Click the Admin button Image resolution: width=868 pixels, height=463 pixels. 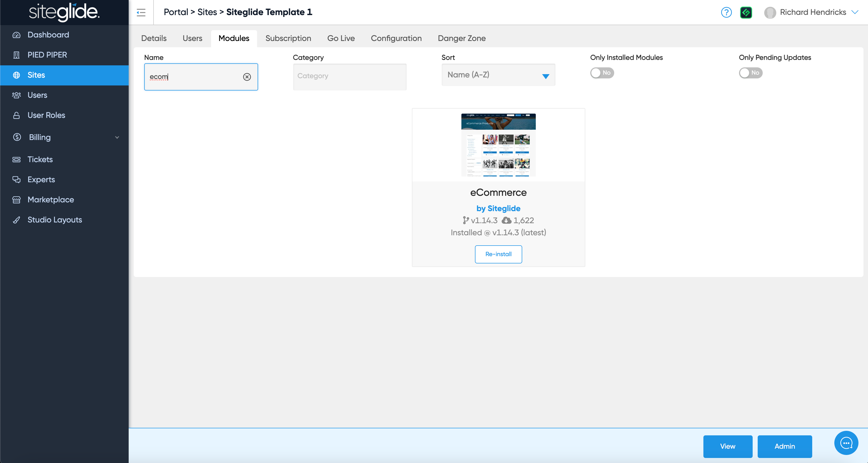click(x=784, y=446)
